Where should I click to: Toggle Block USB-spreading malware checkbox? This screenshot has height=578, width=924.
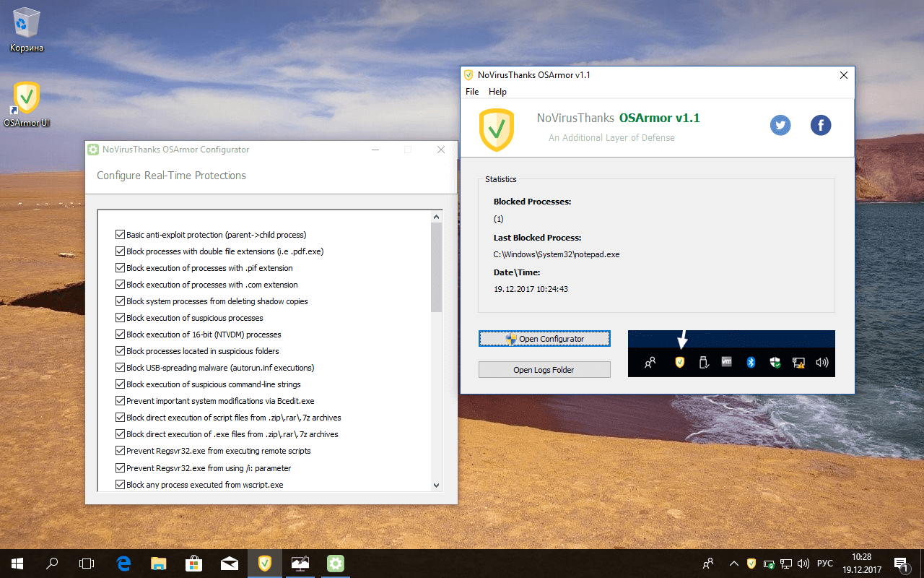tap(121, 368)
